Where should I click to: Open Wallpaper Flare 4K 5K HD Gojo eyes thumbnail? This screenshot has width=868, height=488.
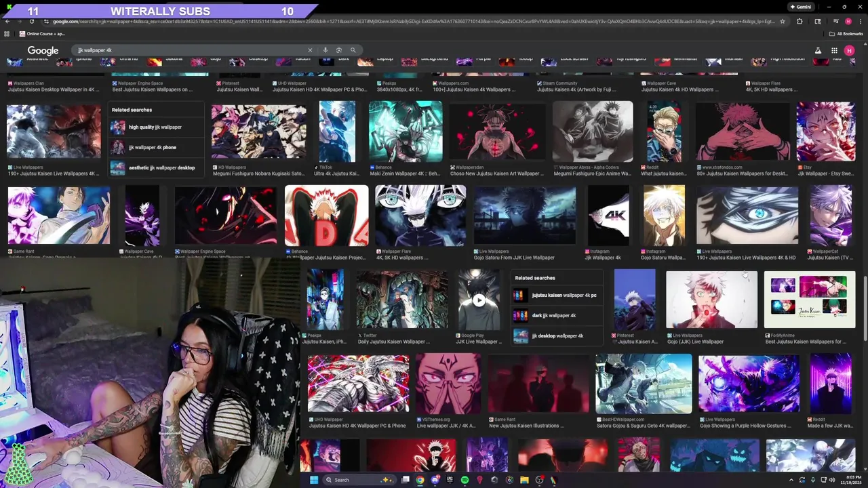tap(420, 215)
